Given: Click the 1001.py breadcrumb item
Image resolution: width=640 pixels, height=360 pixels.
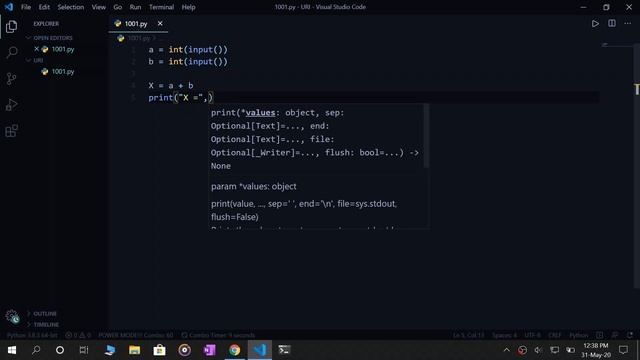Looking at the screenshot, I should 139,38.
